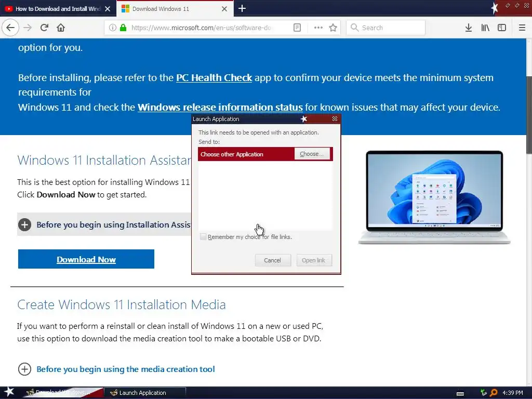Image resolution: width=532 pixels, height=399 pixels.
Task: Go back using the browser back arrow
Action: (x=10, y=28)
